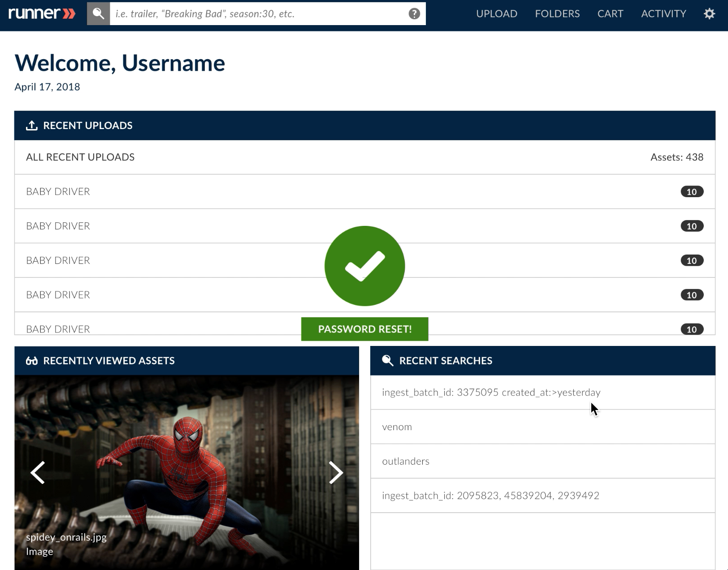728x570 pixels.
Task: Click the Runner logo
Action: point(42,13)
